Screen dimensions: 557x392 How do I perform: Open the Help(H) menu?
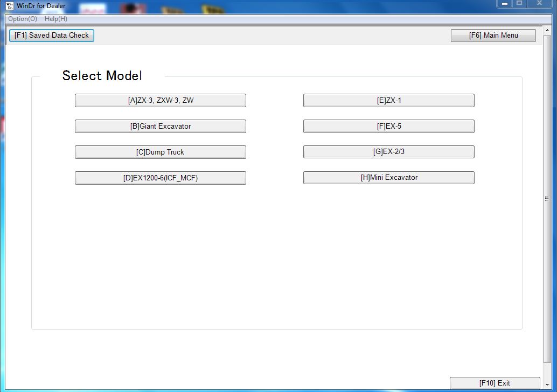tap(56, 19)
